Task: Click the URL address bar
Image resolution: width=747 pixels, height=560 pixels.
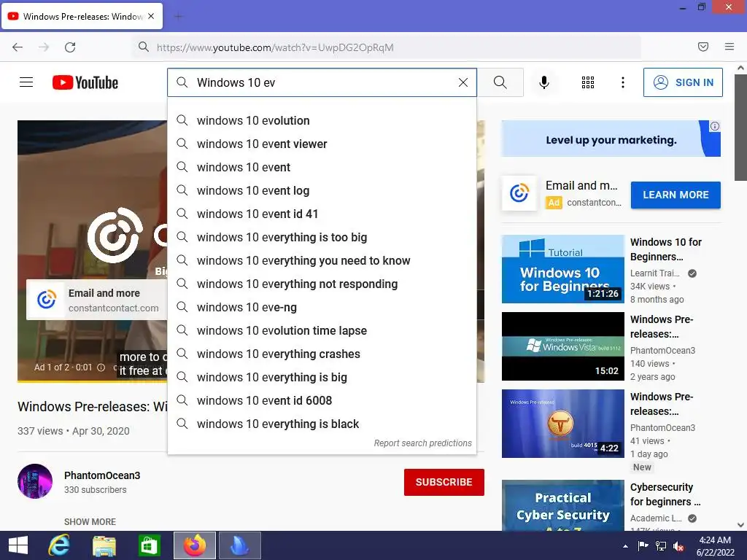Action: point(387,47)
